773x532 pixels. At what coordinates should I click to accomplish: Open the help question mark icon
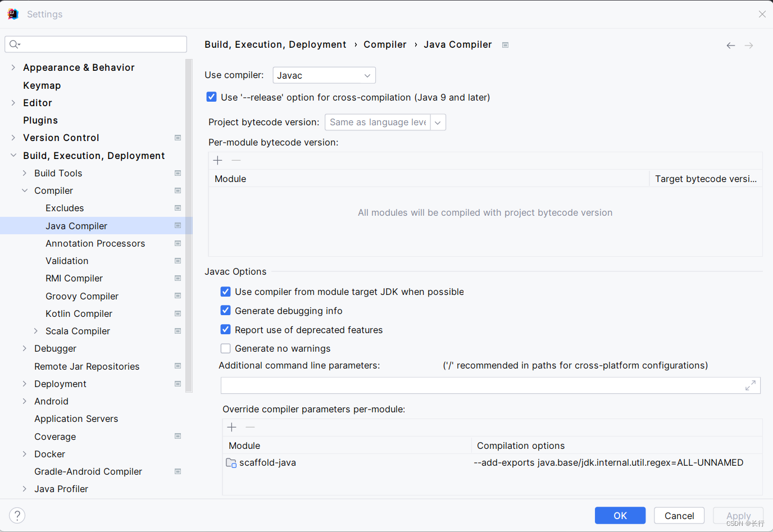point(17,516)
